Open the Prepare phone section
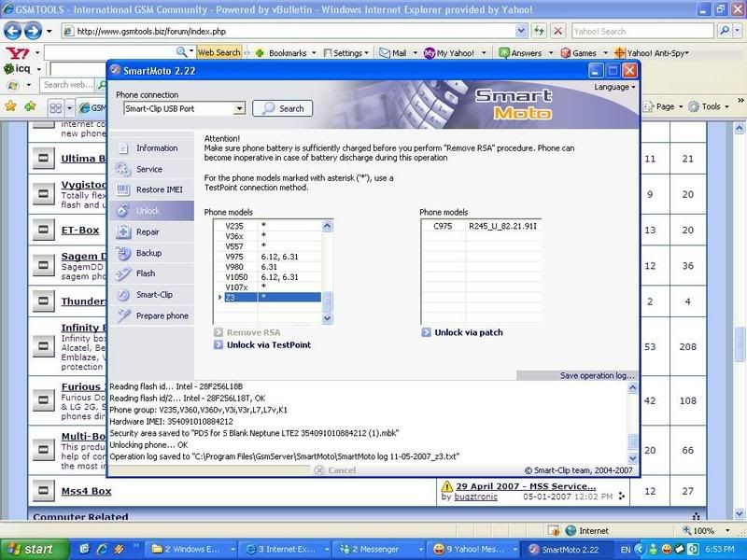This screenshot has height=560, width=747. point(151,315)
